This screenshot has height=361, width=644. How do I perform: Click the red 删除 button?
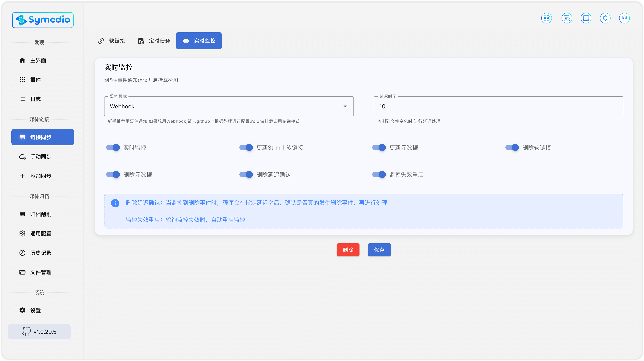(348, 250)
